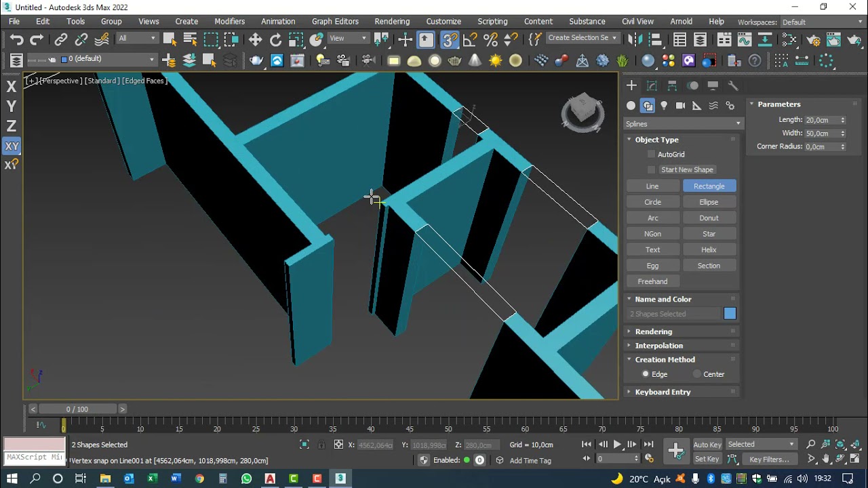Click the Undo arrow icon
The width and height of the screenshot is (868, 488).
point(17,40)
